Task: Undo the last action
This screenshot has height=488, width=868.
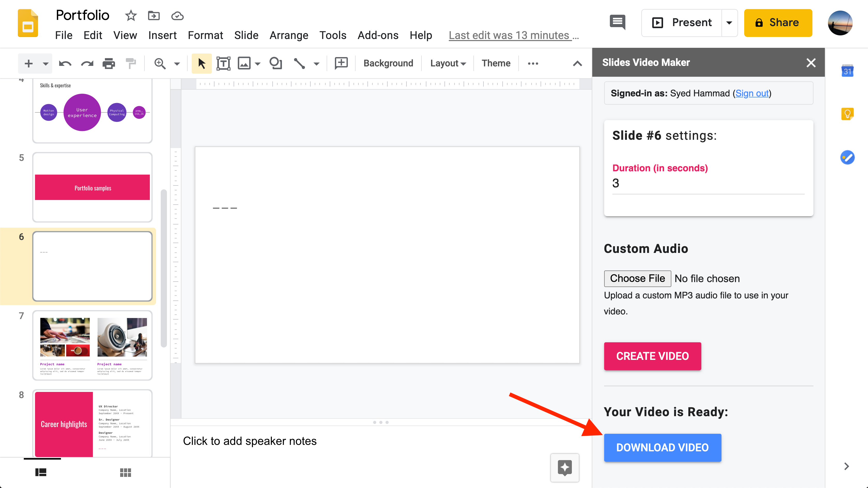Action: (x=65, y=63)
